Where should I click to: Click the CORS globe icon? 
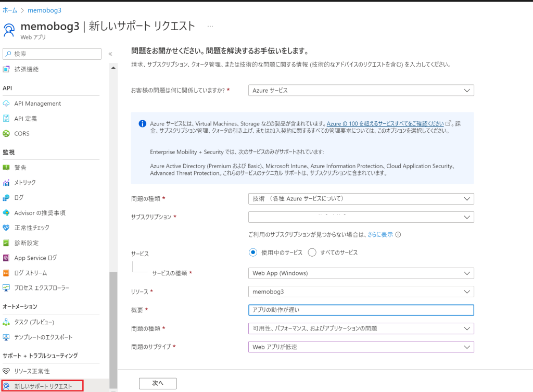[6, 134]
